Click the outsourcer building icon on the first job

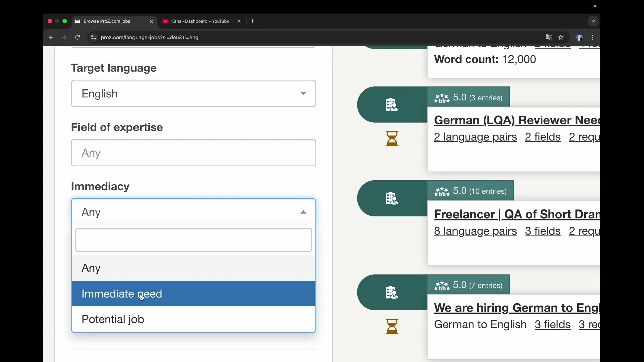[392, 105]
